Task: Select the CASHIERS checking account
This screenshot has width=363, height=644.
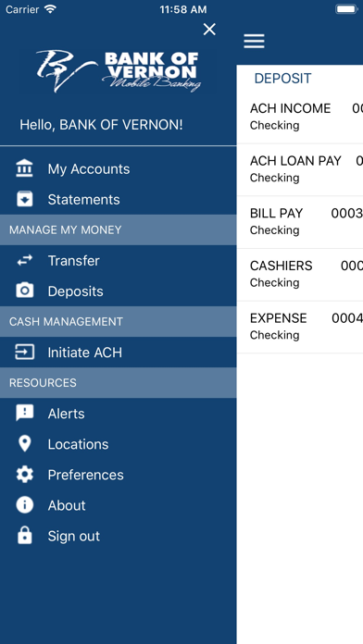Action: coord(300,275)
